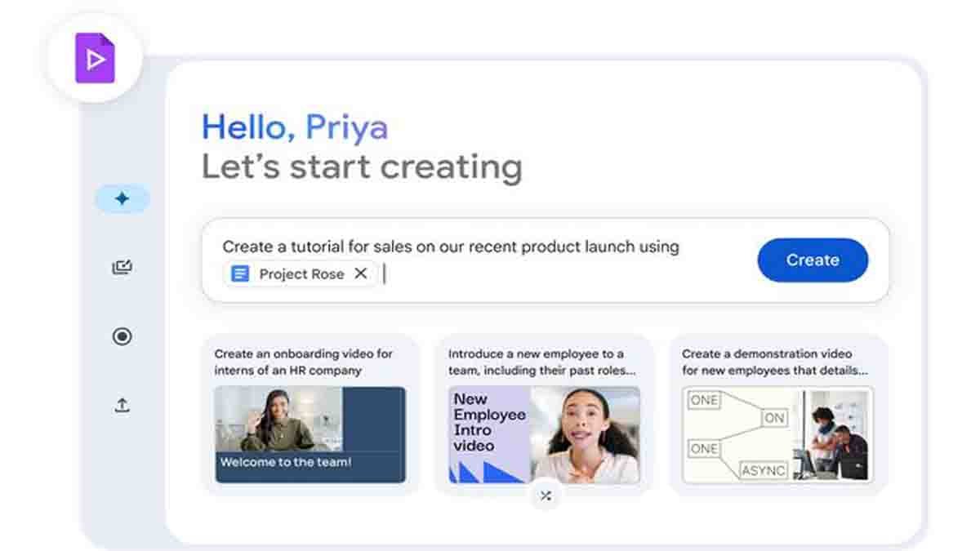
Task: Click the Hello, Priya greeting text
Action: pos(294,127)
